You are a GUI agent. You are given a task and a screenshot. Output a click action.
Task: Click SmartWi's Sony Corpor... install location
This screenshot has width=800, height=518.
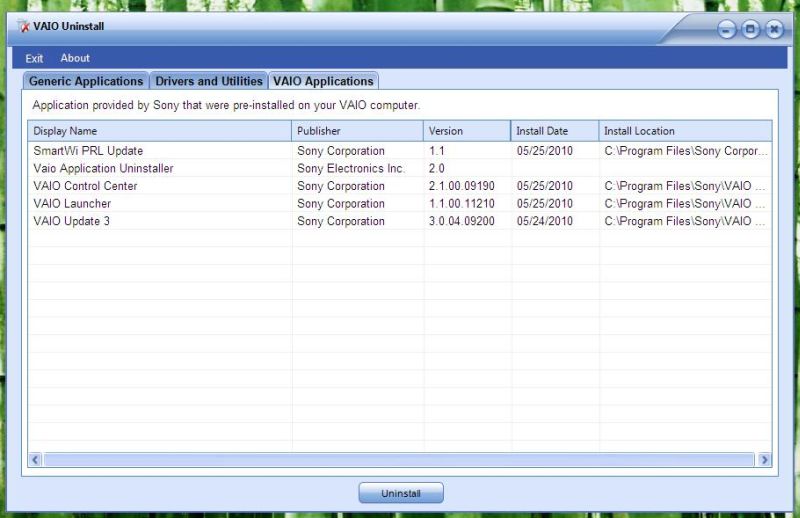pyautogui.click(x=686, y=151)
